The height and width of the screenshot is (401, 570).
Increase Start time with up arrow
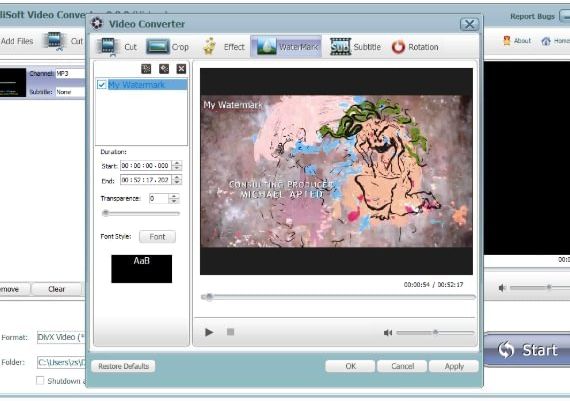(x=177, y=163)
